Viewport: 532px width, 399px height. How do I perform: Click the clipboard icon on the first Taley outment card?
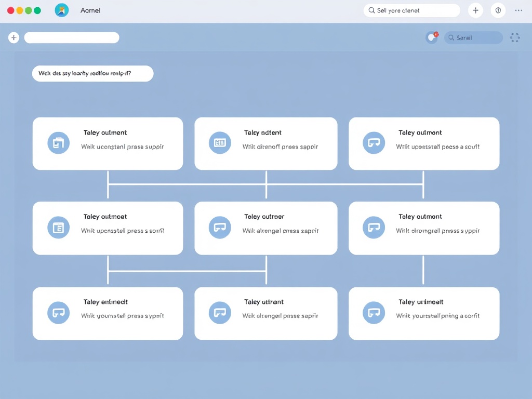(x=58, y=142)
